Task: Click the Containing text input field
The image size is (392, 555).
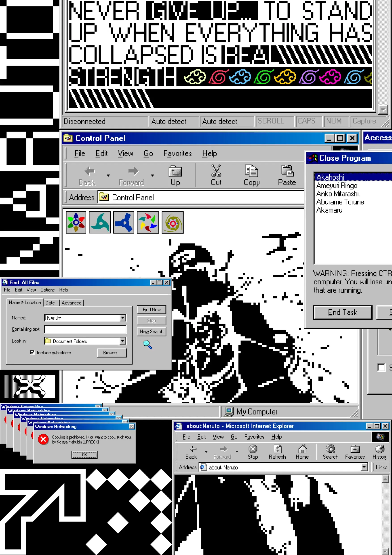Action: click(x=85, y=330)
